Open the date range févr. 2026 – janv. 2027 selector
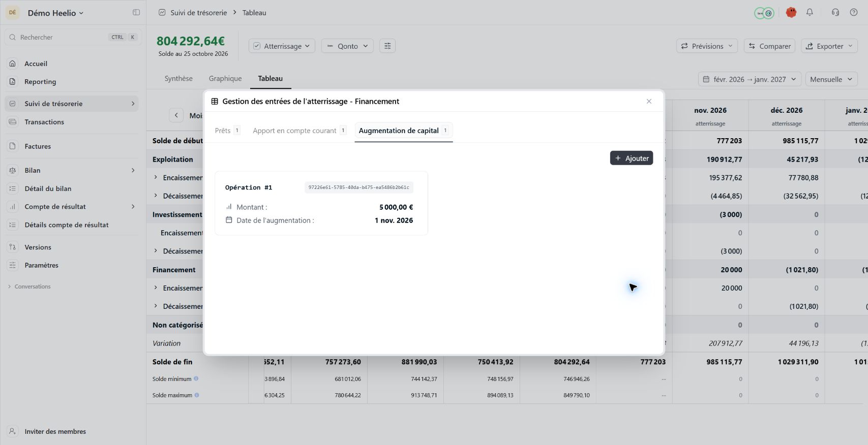 [750, 79]
